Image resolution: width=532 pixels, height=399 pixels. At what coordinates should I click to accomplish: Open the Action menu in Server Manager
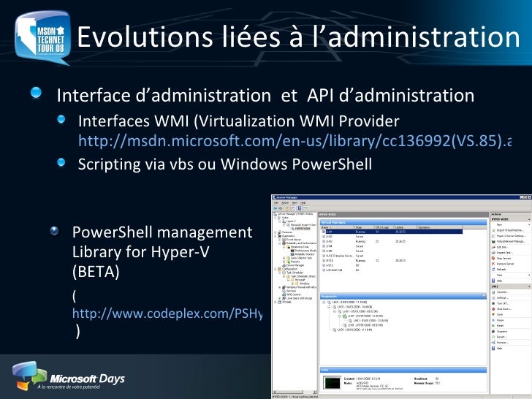[285, 203]
